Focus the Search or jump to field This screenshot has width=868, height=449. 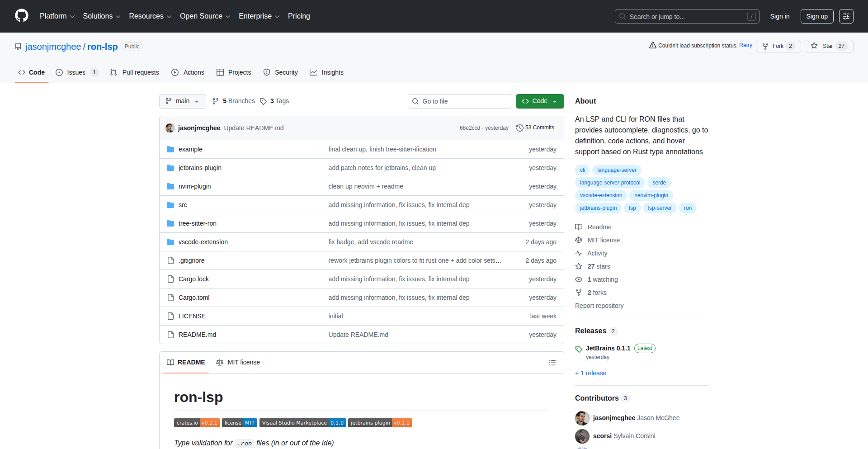coord(687,16)
